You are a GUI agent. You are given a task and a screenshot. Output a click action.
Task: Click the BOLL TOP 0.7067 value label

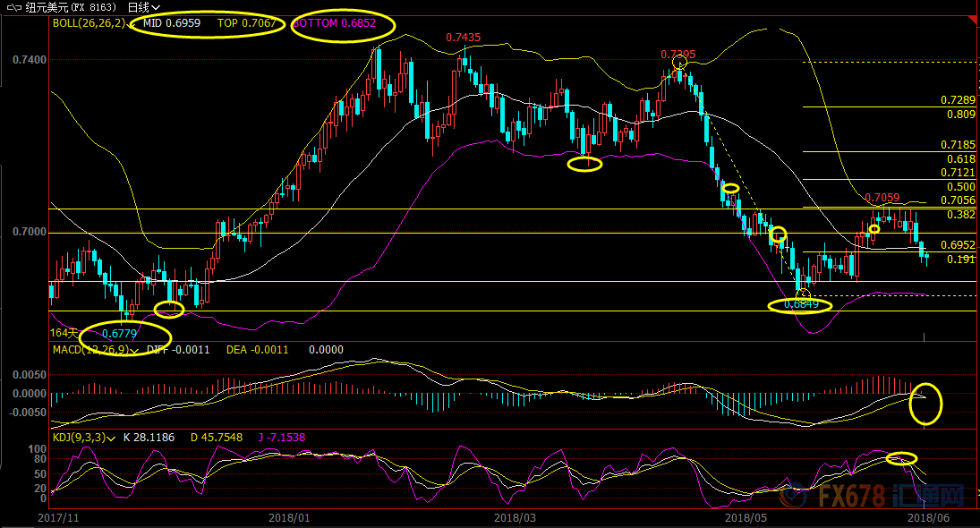[x=247, y=23]
